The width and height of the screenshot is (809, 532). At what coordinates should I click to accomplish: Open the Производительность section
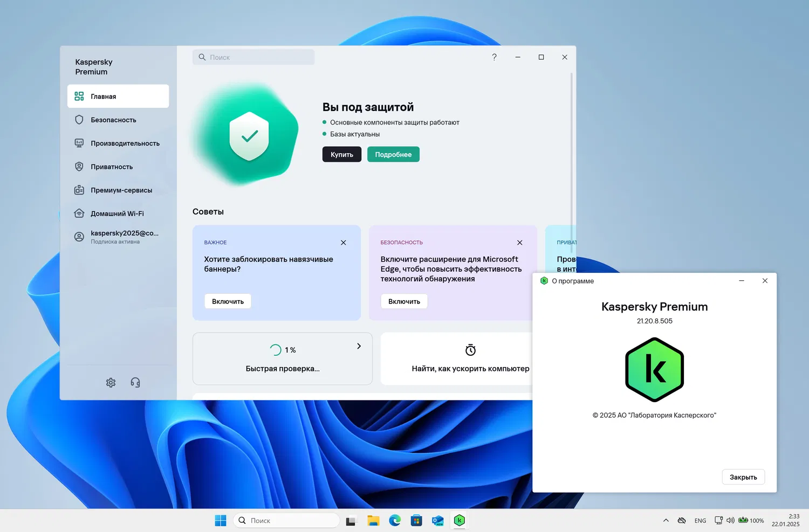[118, 143]
